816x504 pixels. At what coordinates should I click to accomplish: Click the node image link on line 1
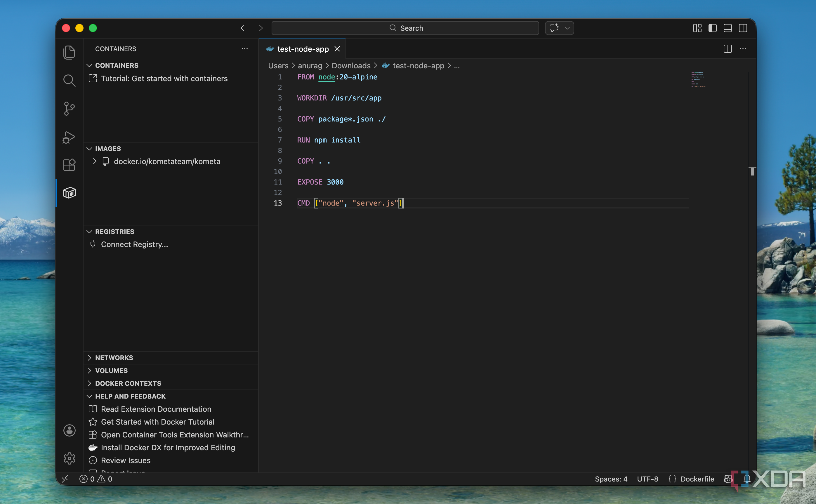click(327, 77)
